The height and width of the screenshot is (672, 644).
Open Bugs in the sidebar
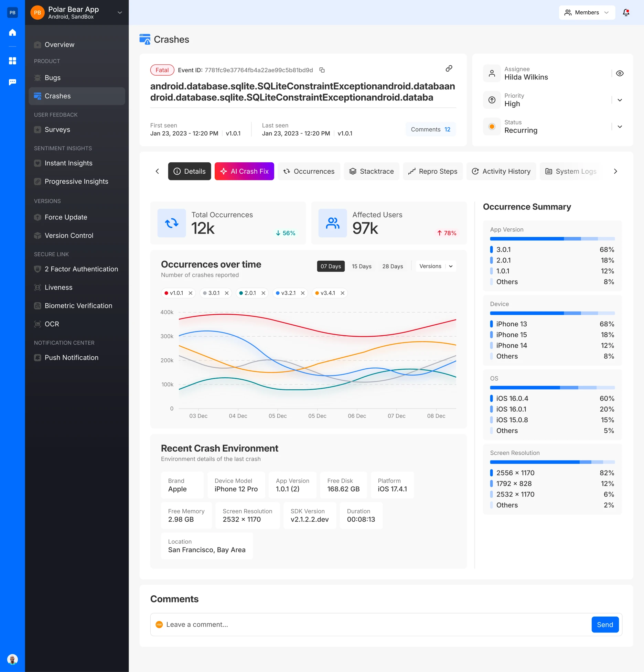click(x=53, y=78)
